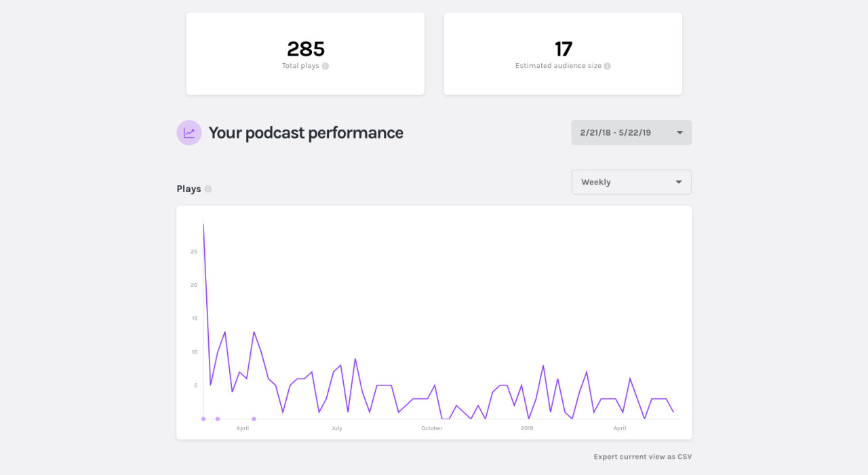Viewport: 868px width, 475px height.
Task: Click Export current view as CSV
Action: (x=642, y=457)
